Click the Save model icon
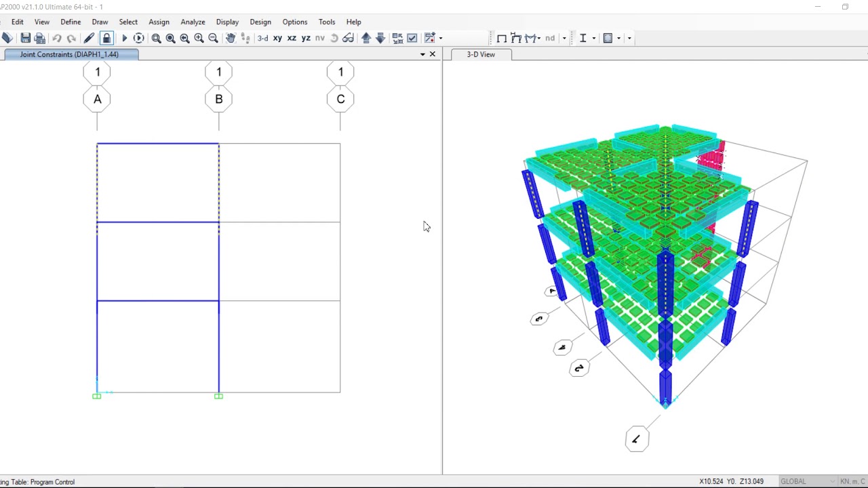The image size is (868, 488). point(25,38)
